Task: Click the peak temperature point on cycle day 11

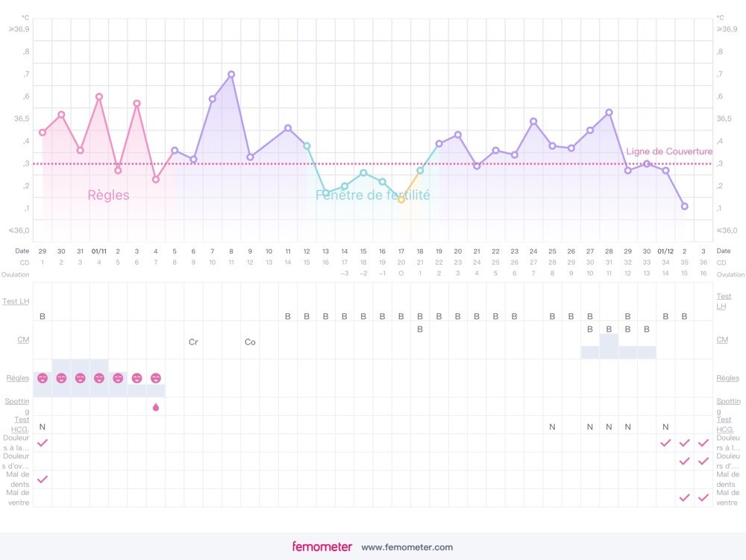Action: point(231,74)
